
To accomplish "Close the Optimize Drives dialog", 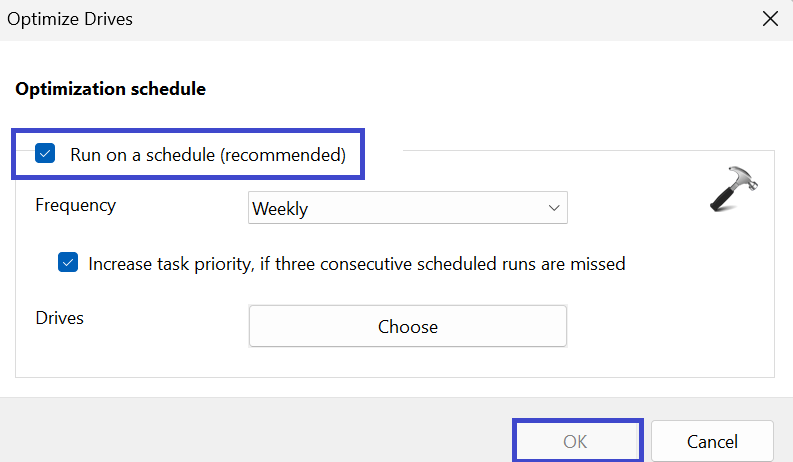I will [770, 19].
